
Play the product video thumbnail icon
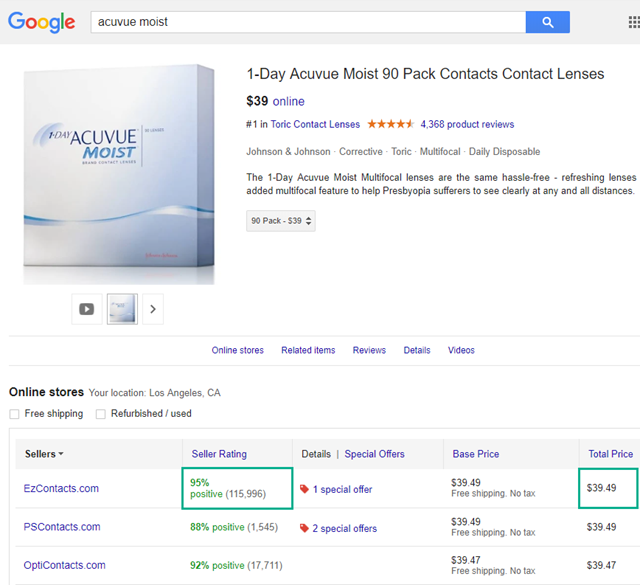pyautogui.click(x=86, y=309)
